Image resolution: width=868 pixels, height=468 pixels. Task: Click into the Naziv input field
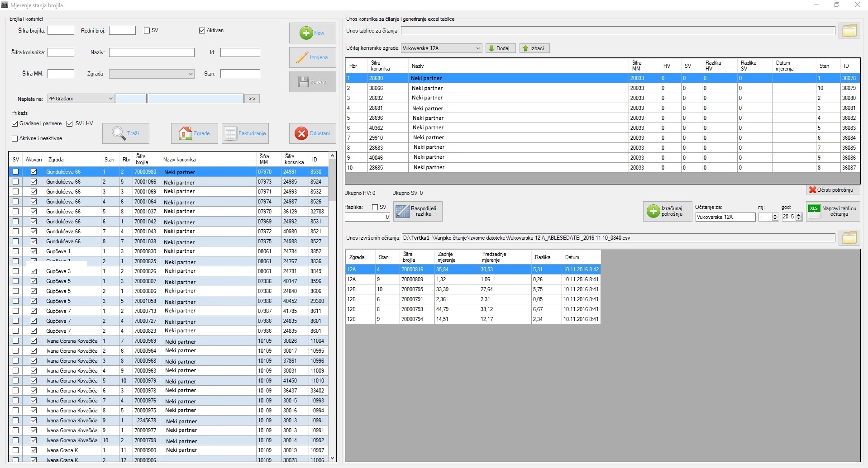coord(152,52)
